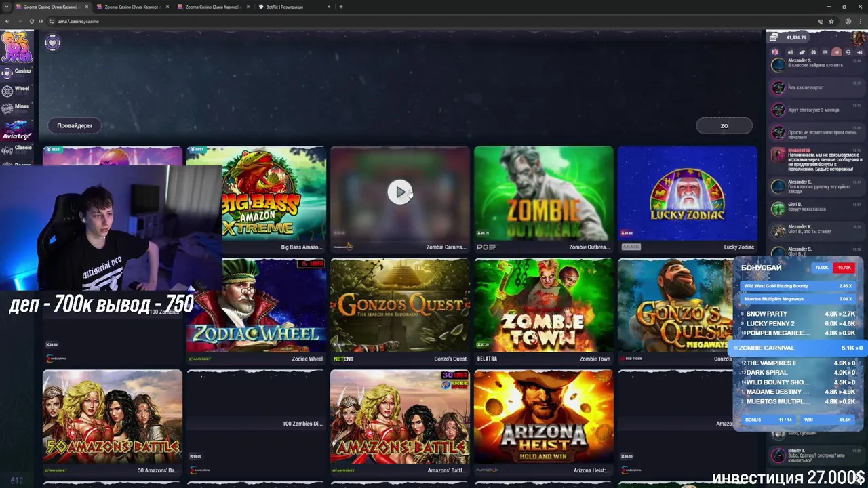The height and width of the screenshot is (488, 868).
Task: Select LUCKY PENNY 2 in bonus list
Action: 799,323
